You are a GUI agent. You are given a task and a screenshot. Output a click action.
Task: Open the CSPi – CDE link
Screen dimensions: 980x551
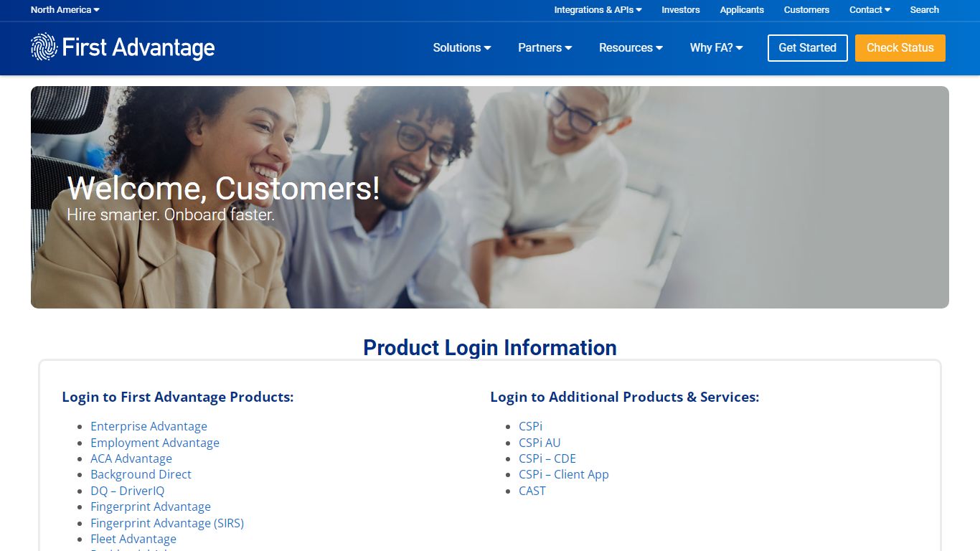click(x=547, y=458)
